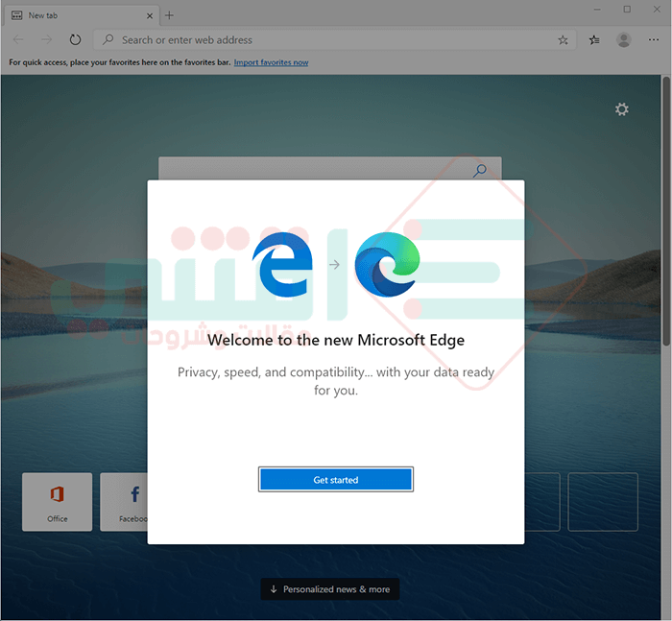Maximize the Edge window
This screenshot has height=621, width=672.
(x=627, y=10)
